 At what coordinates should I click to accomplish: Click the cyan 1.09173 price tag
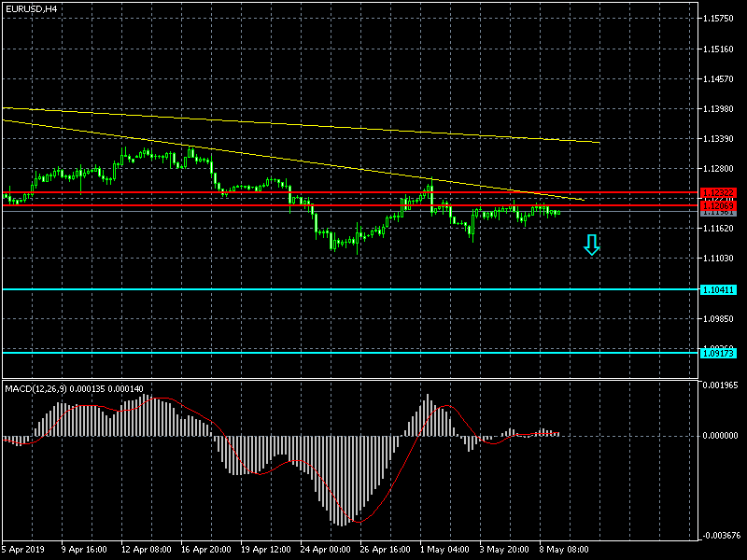718,353
